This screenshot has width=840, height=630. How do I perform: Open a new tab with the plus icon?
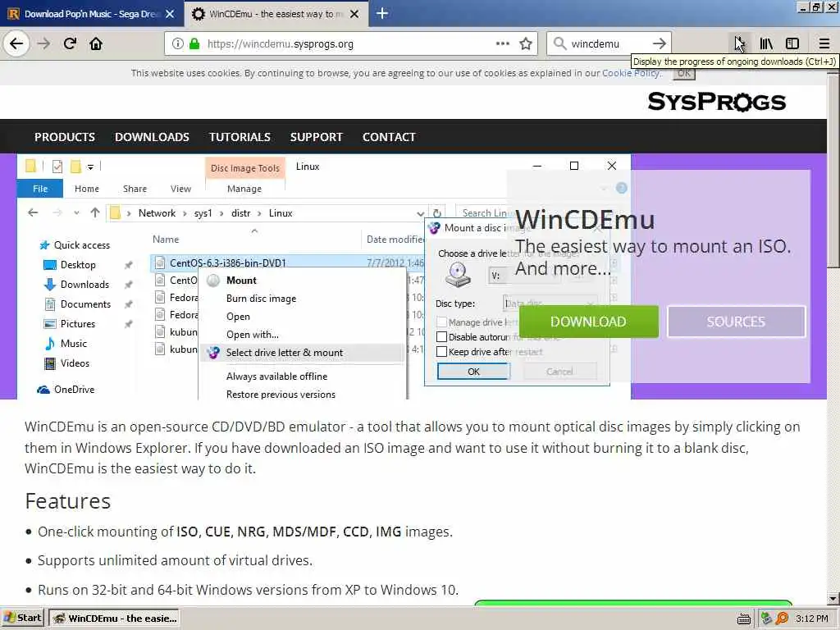click(x=382, y=13)
